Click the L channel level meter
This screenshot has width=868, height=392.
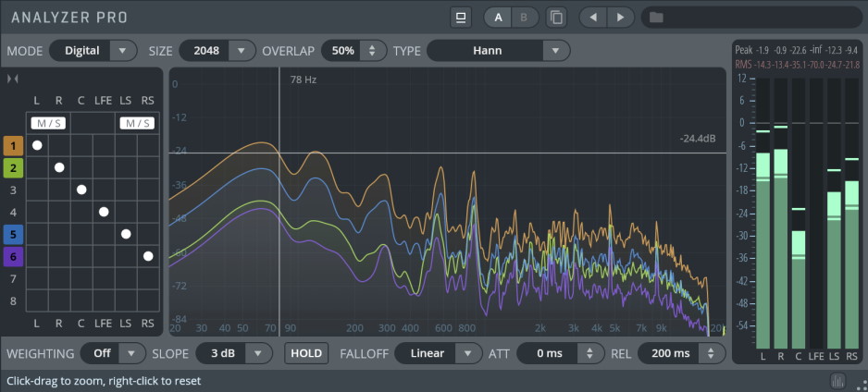pos(763,213)
